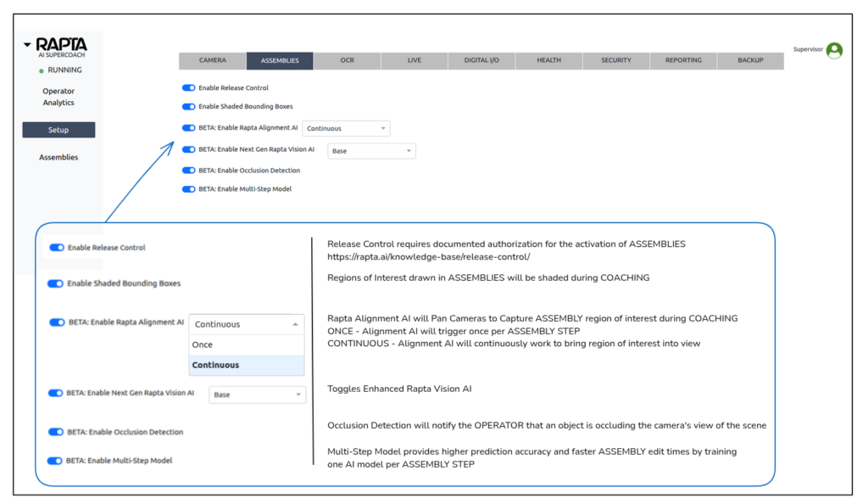Go to the DIGITAL I/O tab

point(481,60)
